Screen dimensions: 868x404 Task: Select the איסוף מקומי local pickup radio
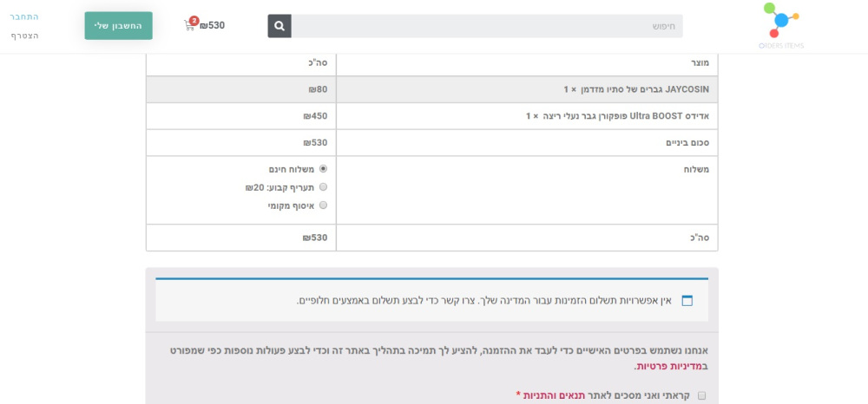click(x=323, y=205)
